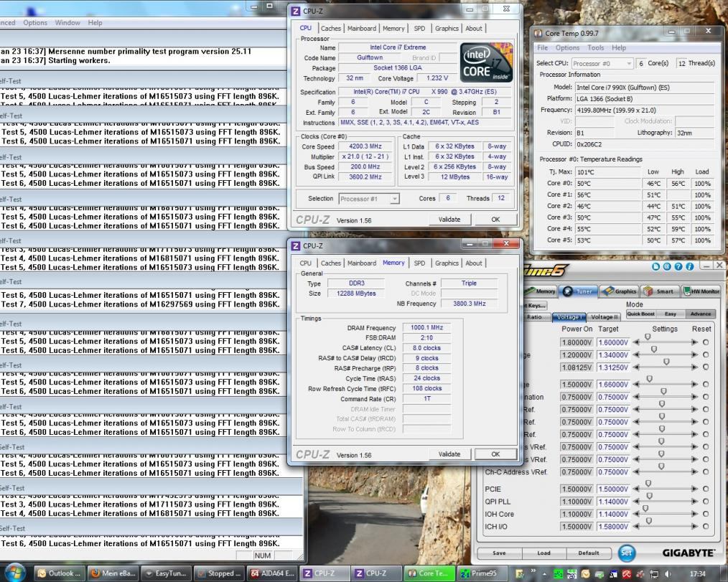Screen dimensions: 728x582
Task: Click the IOH Core increase arrow
Action: pos(694,515)
